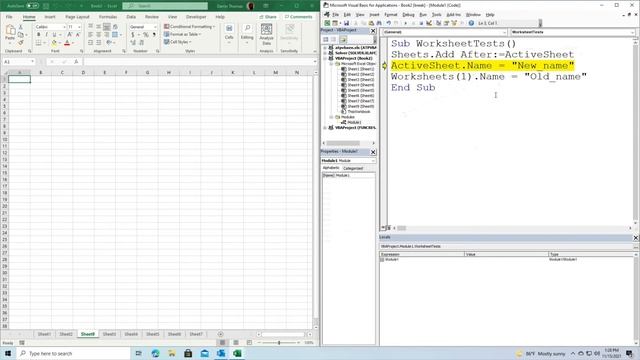Click the Insert Function fx icon
The image size is (640, 360).
tap(76, 62)
